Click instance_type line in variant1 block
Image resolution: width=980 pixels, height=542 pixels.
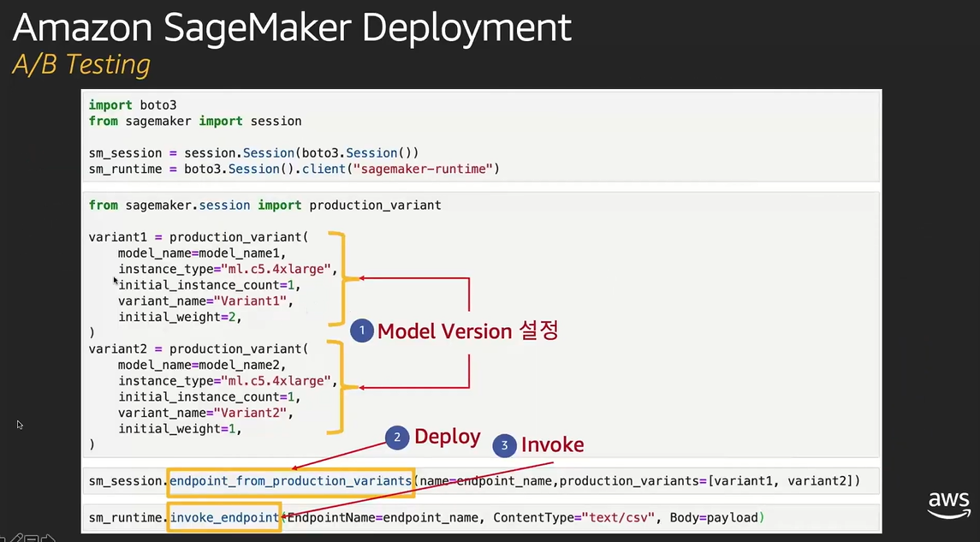[228, 270]
